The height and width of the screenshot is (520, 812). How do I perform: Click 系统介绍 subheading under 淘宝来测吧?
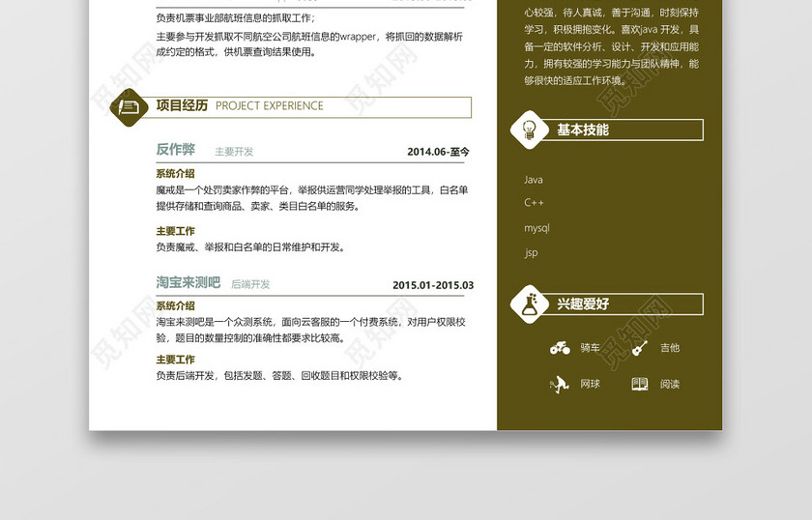coord(176,305)
